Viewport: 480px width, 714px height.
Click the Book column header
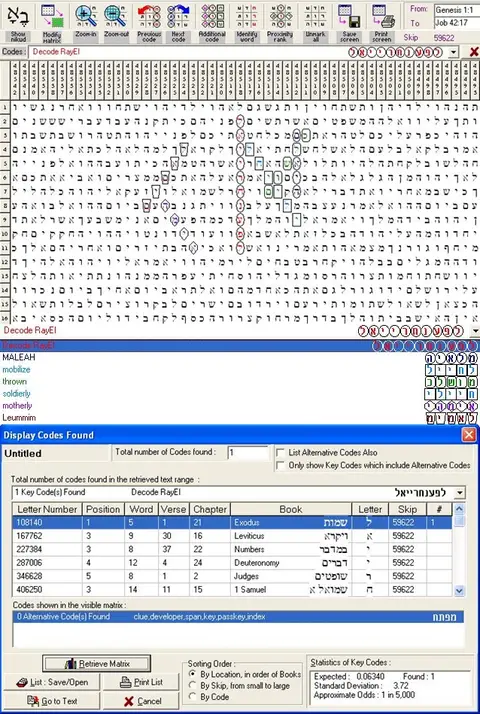pos(291,509)
